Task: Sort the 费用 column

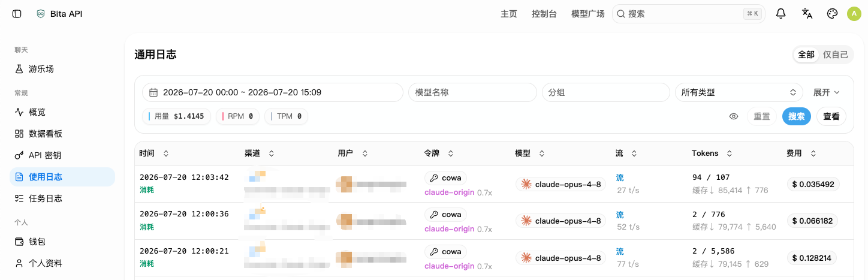Action: coord(813,153)
